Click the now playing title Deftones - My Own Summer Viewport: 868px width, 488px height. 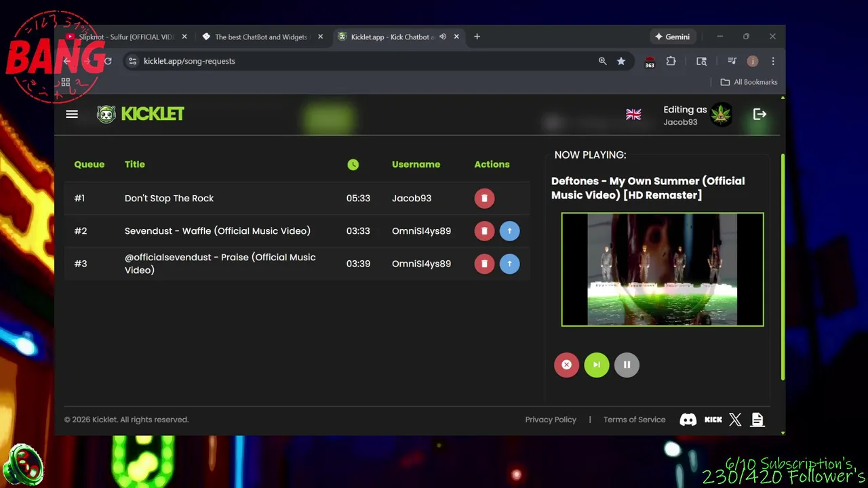(648, 188)
